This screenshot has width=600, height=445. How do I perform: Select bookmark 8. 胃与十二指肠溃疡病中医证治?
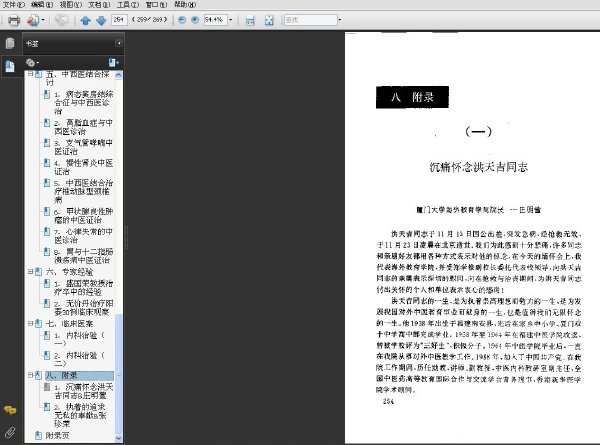pyautogui.click(x=83, y=256)
